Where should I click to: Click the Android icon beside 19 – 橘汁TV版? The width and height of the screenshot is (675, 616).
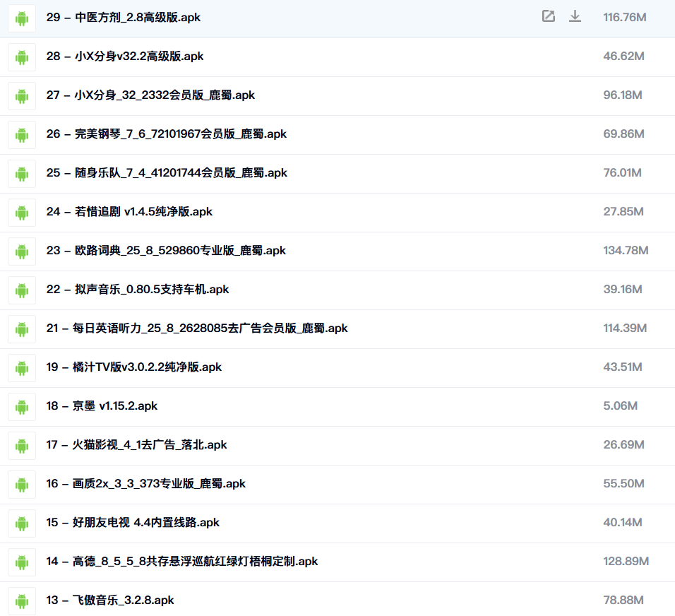click(21, 368)
